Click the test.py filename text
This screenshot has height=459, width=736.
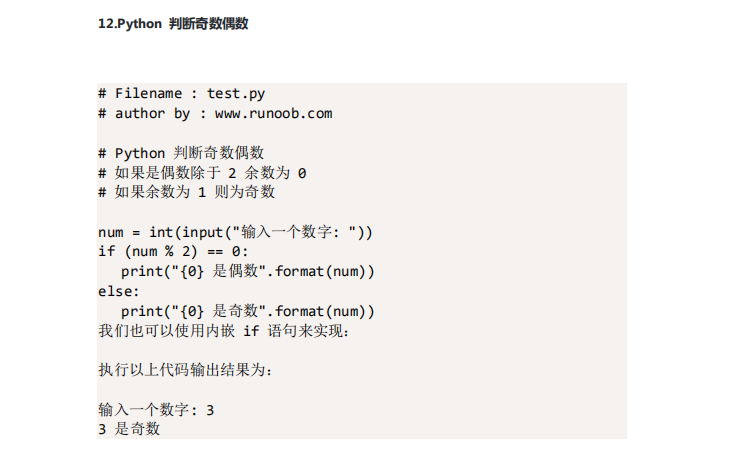(x=236, y=94)
